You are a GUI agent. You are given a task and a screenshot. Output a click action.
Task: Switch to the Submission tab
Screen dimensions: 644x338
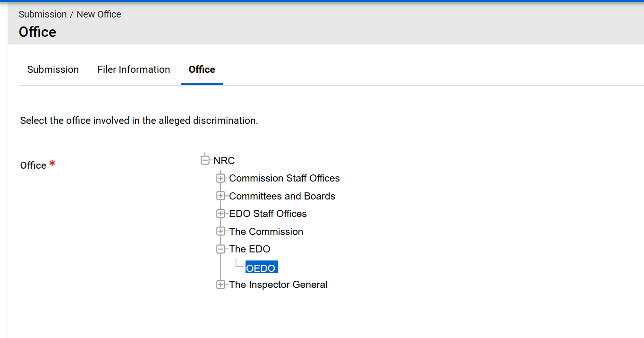coord(53,69)
